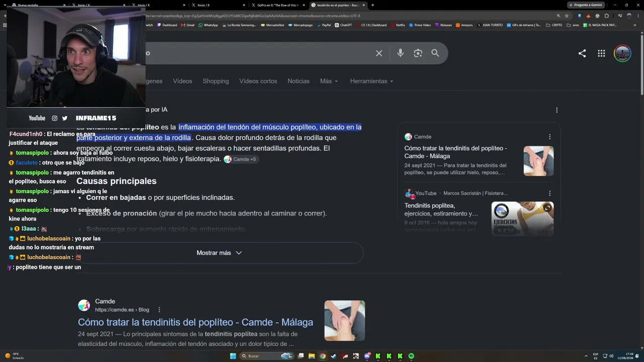
Task: Submit the search with the magnifier icon
Action: pyautogui.click(x=435, y=53)
